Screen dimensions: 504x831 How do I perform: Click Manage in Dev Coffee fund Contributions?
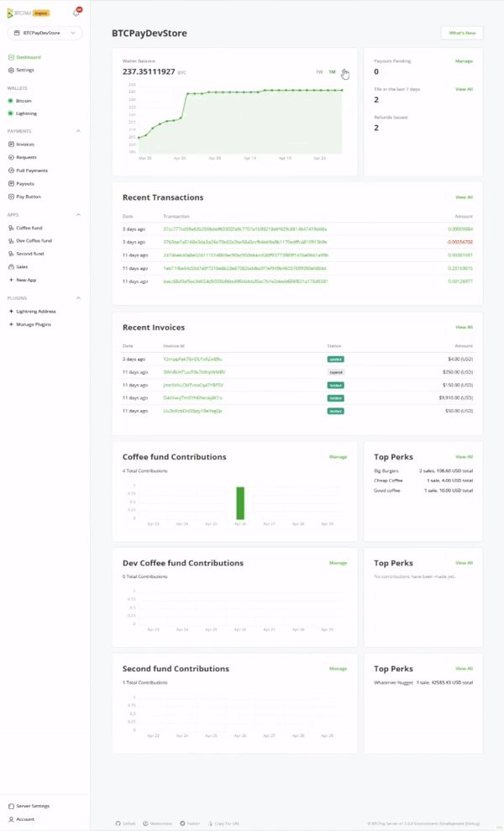339,563
